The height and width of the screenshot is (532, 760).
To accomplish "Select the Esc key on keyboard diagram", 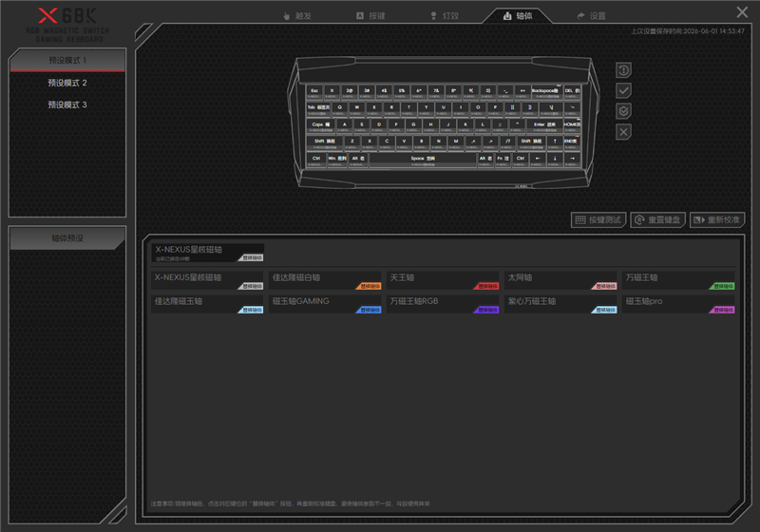I will [314, 92].
